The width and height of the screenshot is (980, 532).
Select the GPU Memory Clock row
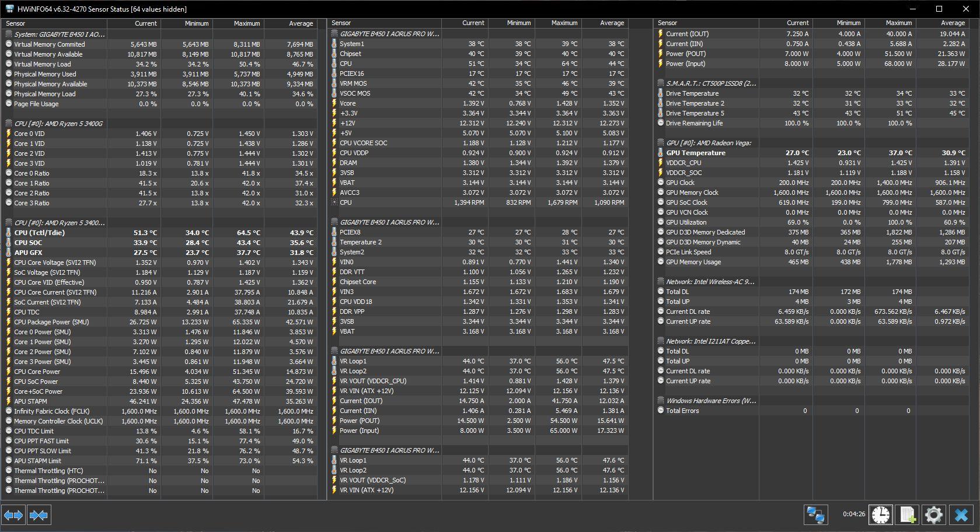coord(811,192)
